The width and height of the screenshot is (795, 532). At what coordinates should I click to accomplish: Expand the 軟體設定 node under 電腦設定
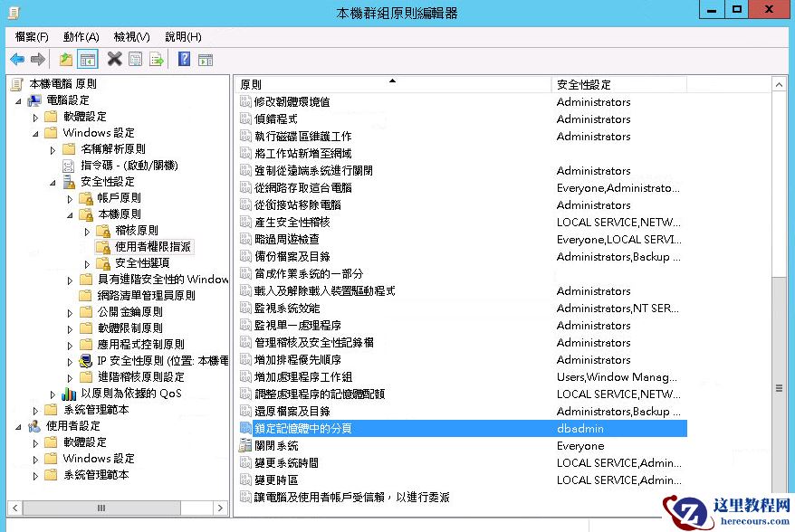click(35, 118)
